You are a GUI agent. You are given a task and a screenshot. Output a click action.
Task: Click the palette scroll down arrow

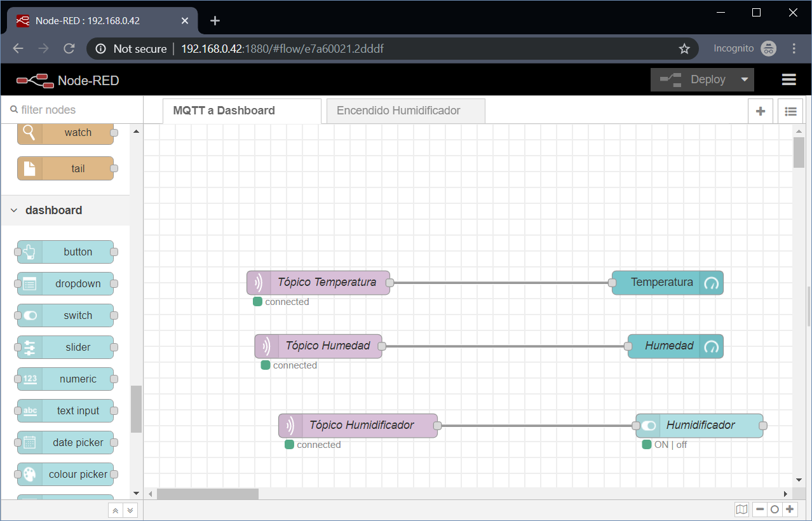coord(136,493)
